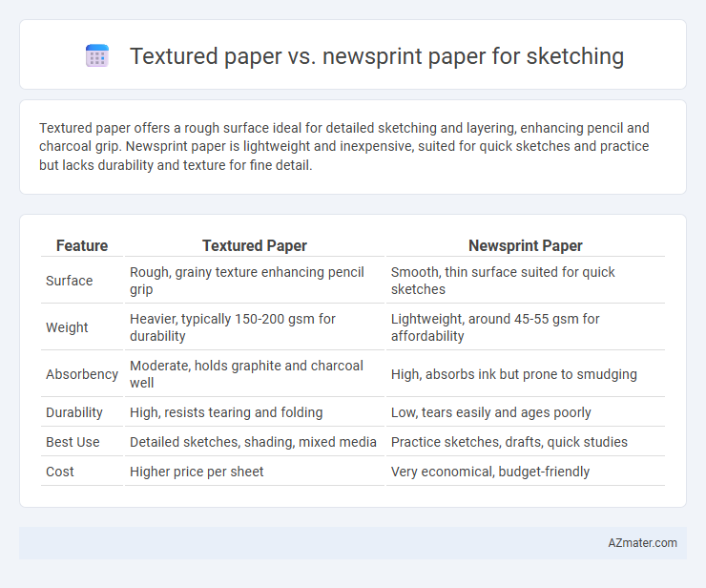The image size is (706, 588).
Task: Select cell 'High, absorbs ink but prone to smudging'
Action: tap(526, 374)
